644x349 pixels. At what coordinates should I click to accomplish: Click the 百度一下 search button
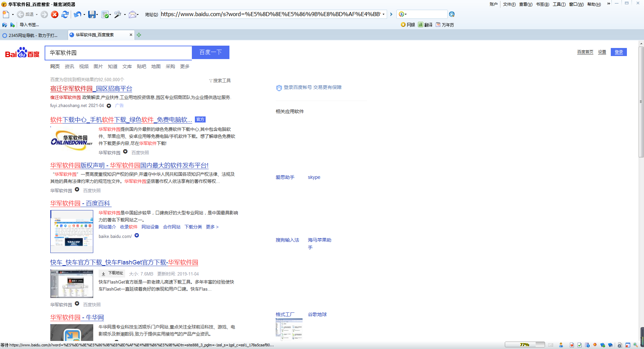tap(211, 52)
